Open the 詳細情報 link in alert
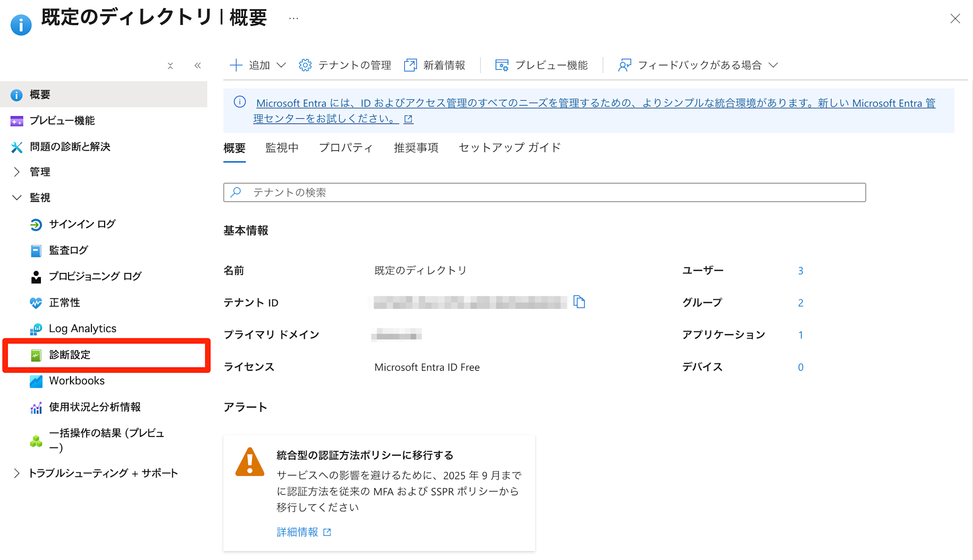 [304, 532]
